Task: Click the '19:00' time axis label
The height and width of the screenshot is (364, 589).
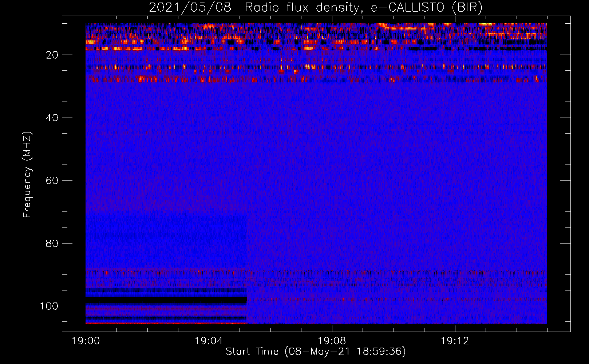Action: coord(86,341)
